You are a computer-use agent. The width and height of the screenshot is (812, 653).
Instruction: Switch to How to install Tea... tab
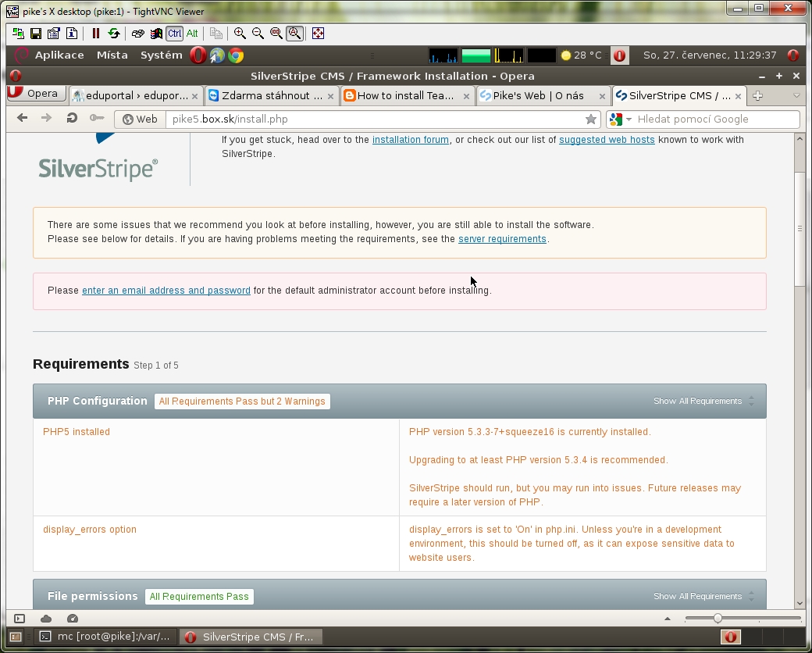pos(407,96)
